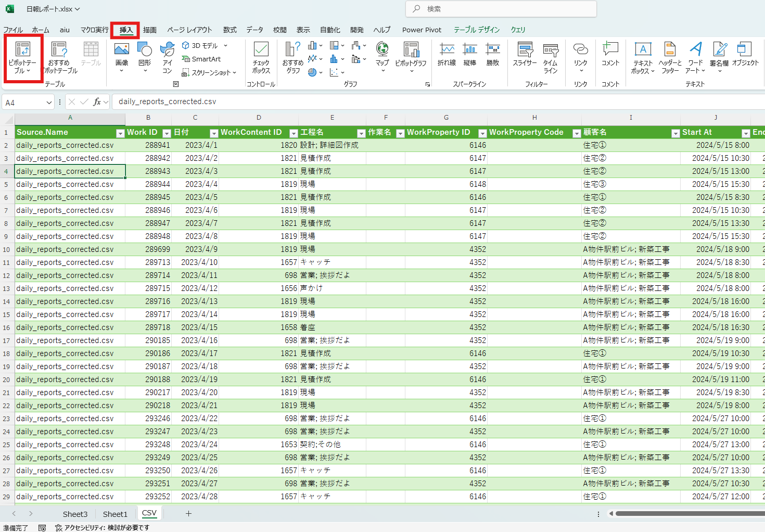Open WorkContent ID filter dropdown
765x532 pixels.
pos(294,133)
